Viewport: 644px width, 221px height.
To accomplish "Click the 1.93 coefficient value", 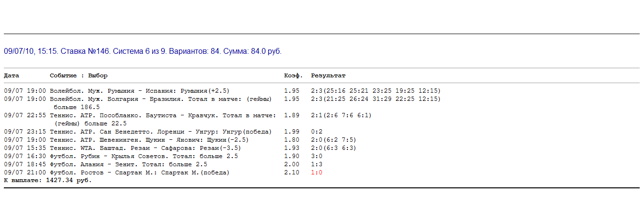I will tap(292, 148).
